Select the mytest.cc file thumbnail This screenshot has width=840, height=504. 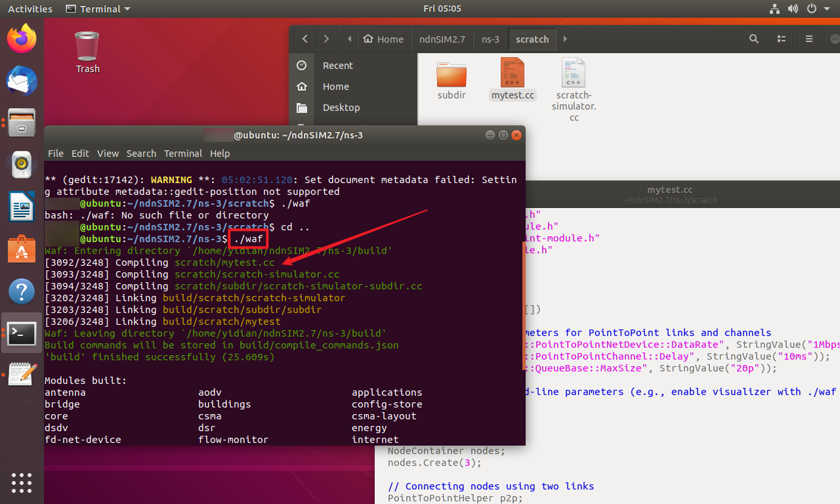[x=513, y=72]
